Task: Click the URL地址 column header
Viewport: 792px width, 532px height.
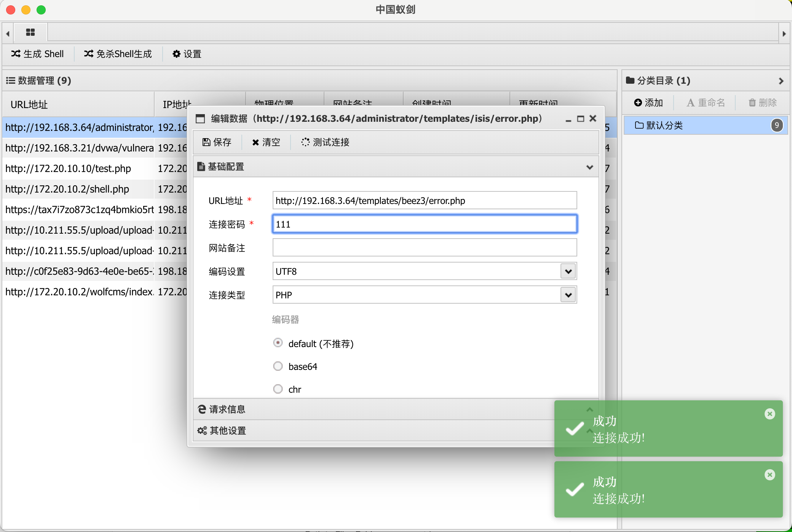Action: (78, 104)
